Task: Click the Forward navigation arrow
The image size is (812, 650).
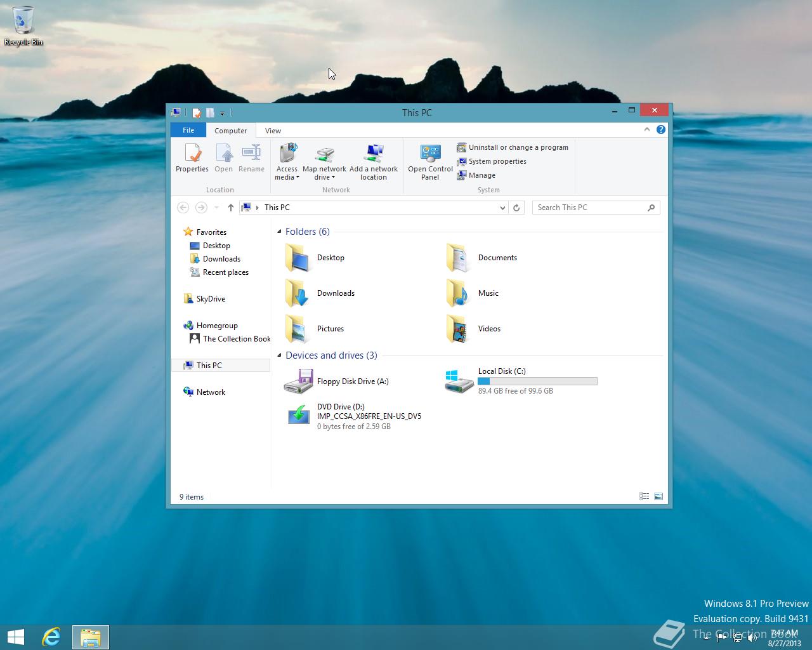Action: (201, 208)
